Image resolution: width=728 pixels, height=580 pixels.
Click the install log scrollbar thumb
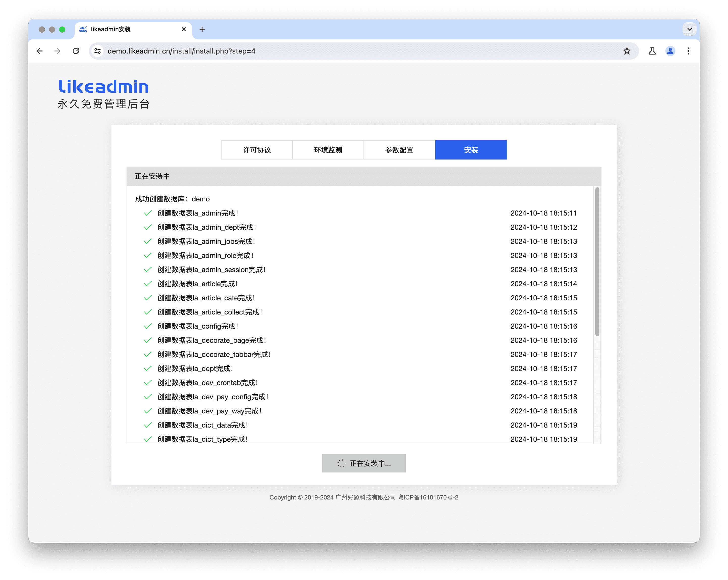click(597, 261)
